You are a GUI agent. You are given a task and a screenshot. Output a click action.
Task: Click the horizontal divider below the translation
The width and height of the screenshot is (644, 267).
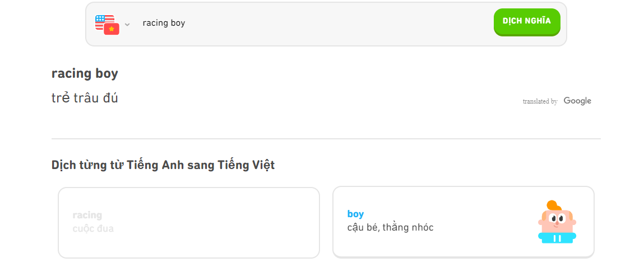326,139
